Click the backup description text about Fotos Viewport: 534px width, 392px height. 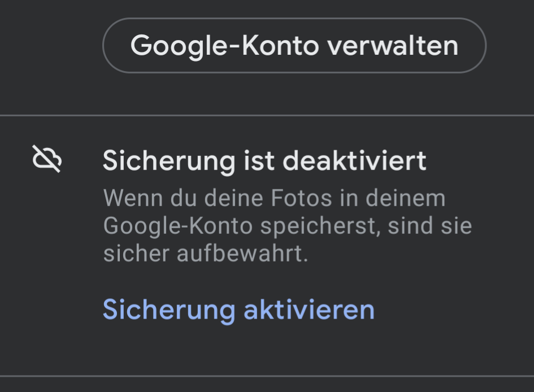click(288, 225)
